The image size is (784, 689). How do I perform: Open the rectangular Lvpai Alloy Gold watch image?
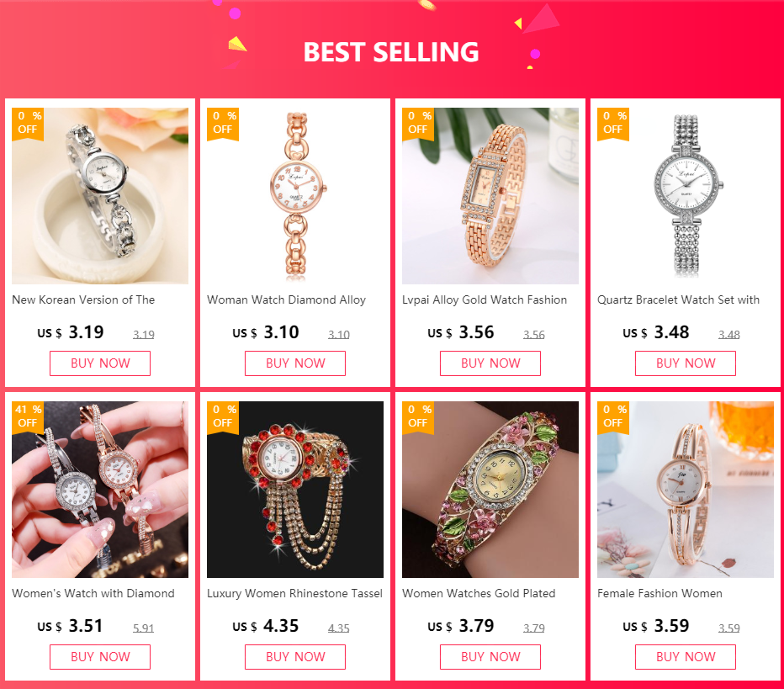click(490, 196)
